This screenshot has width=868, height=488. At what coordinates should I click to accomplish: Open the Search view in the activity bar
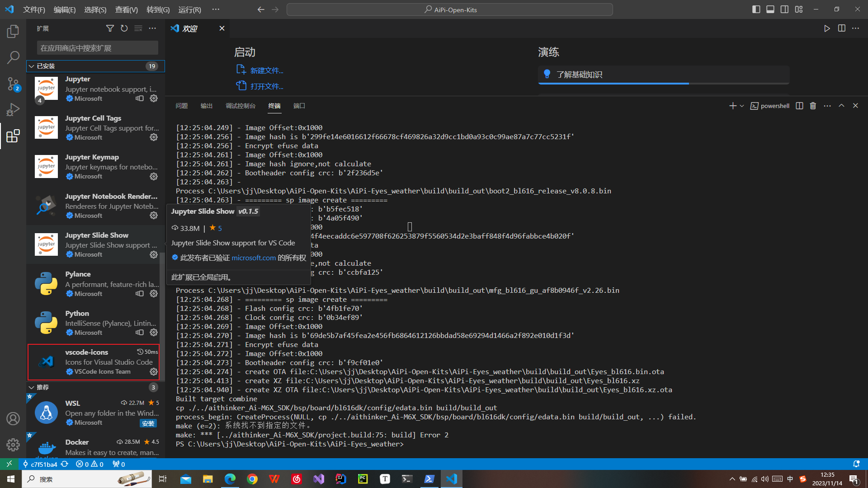(13, 57)
